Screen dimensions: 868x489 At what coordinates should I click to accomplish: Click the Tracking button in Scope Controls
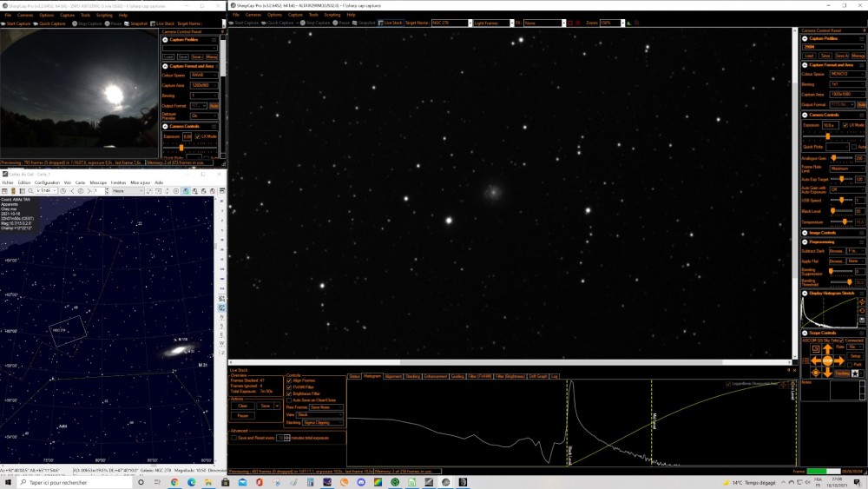click(x=842, y=373)
